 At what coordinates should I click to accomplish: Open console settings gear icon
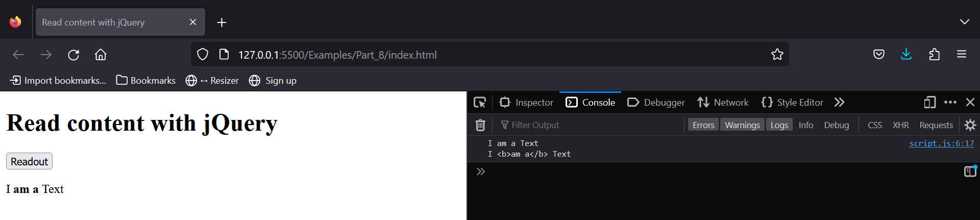(x=970, y=125)
